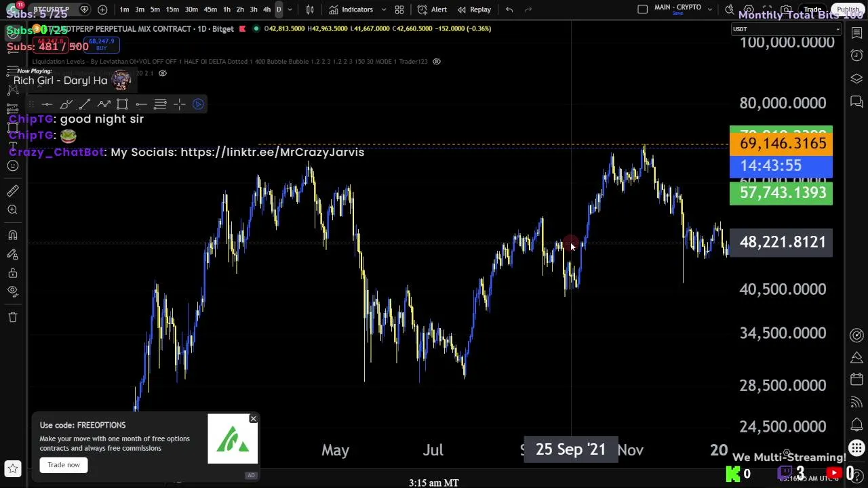
Task: Select cross line tool in favorites toolbar
Action: 179,104
